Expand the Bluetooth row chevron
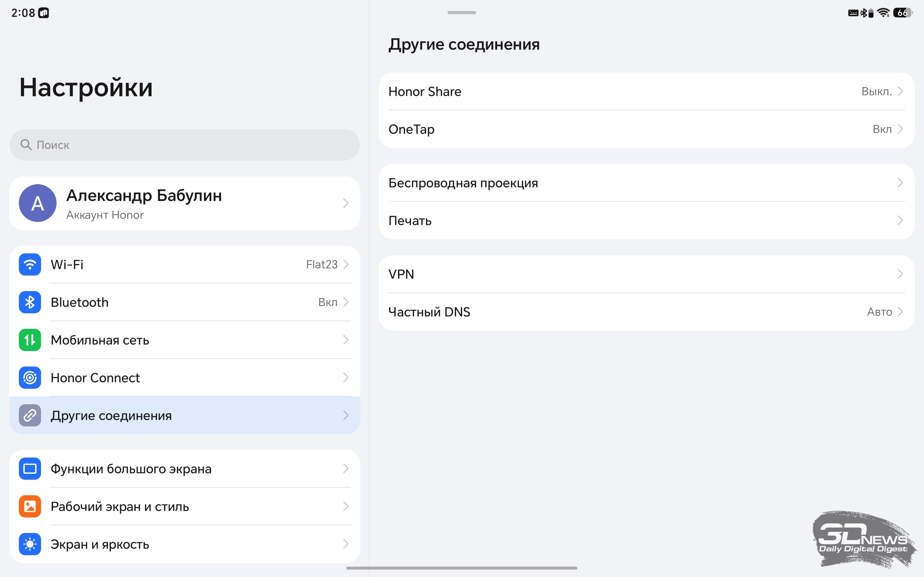 coord(346,302)
